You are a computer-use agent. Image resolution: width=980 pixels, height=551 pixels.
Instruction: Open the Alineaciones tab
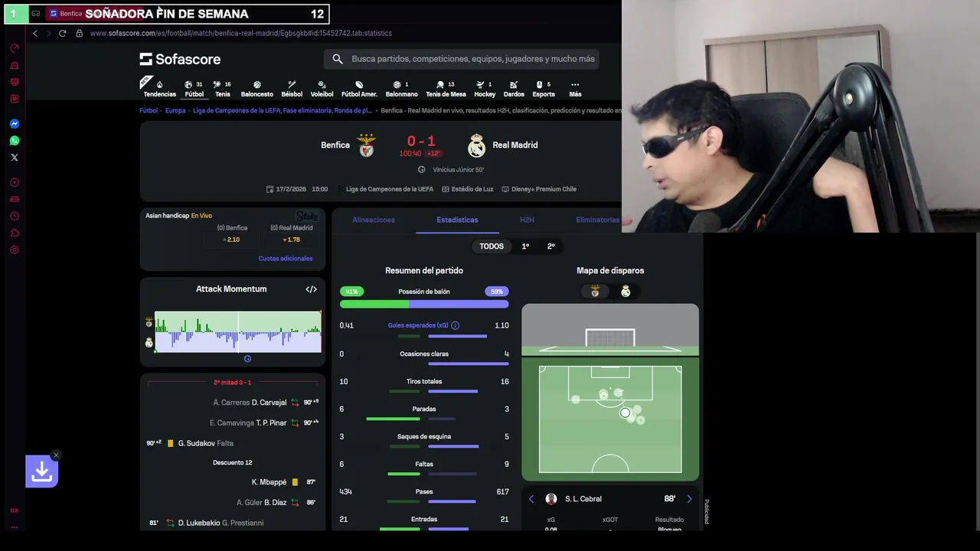(374, 220)
